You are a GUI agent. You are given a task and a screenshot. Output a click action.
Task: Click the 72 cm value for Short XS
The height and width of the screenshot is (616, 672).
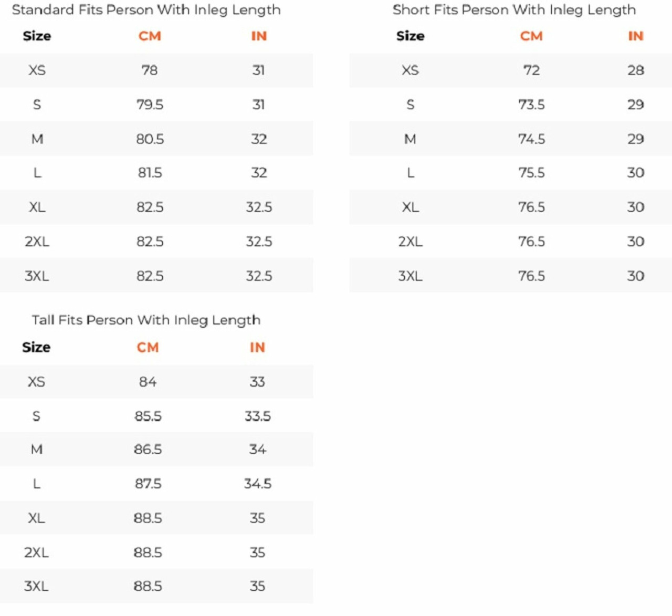coord(531,70)
